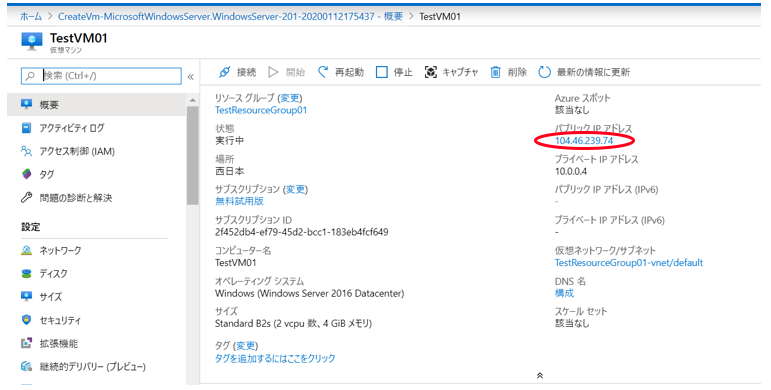Viewport: 771px width, 390px height.
Task: Click 実行中 status value
Action: pos(230,141)
